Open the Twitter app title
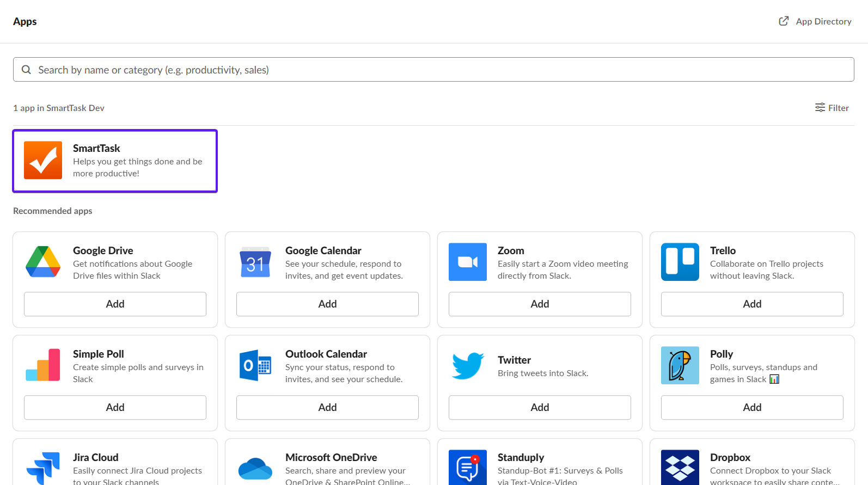 [x=514, y=360]
